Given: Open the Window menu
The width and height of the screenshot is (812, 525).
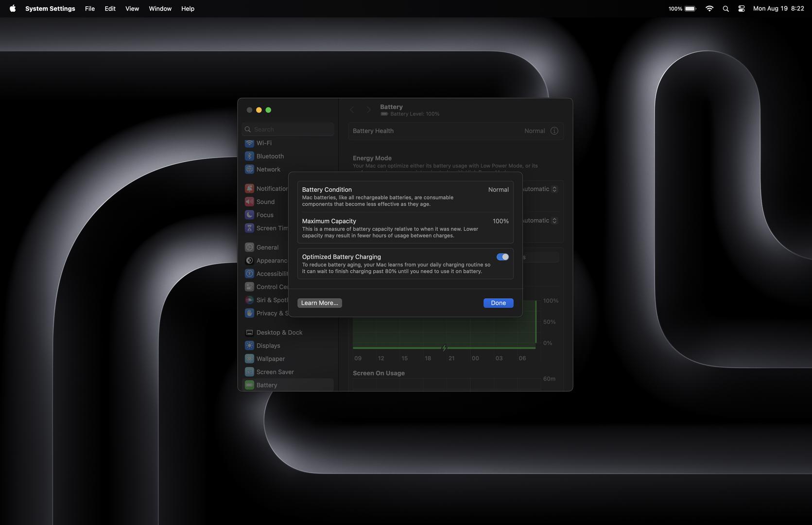Looking at the screenshot, I should (x=160, y=9).
